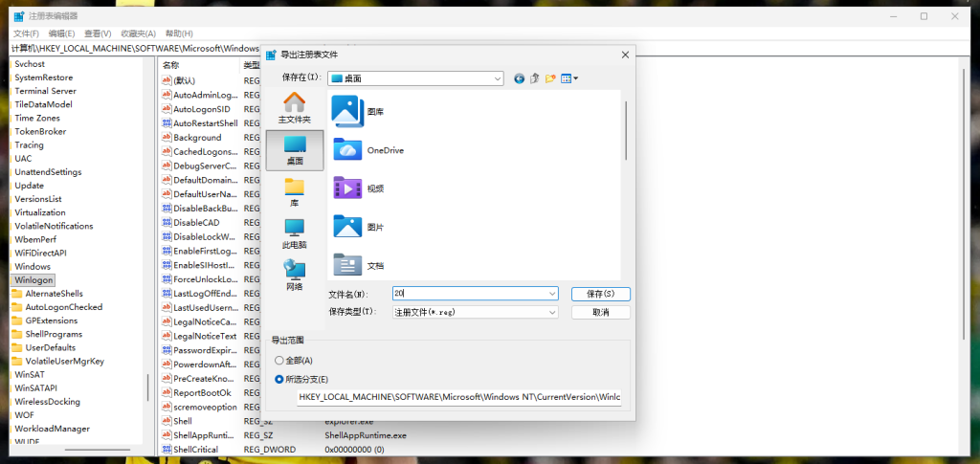This screenshot has width=980, height=464.
Task: Select 主文件夹 home shortcut in places bar
Action: click(295, 107)
